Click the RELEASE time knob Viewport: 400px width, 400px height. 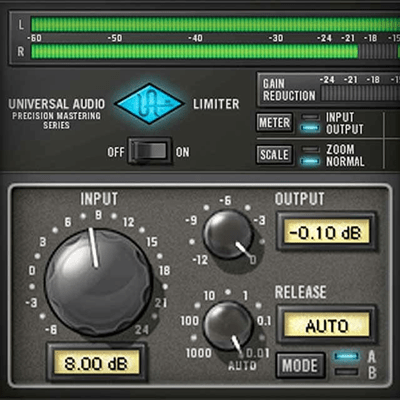pyautogui.click(x=228, y=327)
